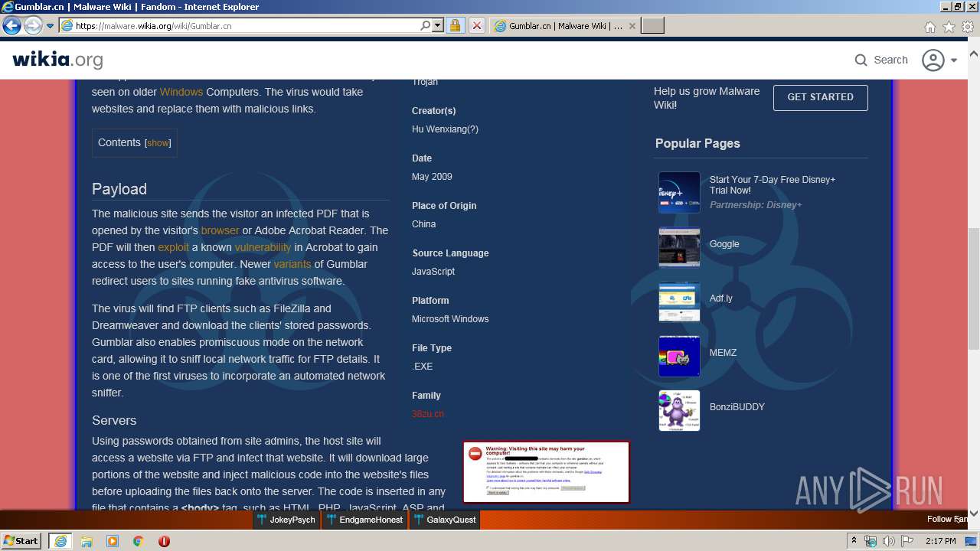Click Follow Fandom in the bottom bar

(948, 520)
